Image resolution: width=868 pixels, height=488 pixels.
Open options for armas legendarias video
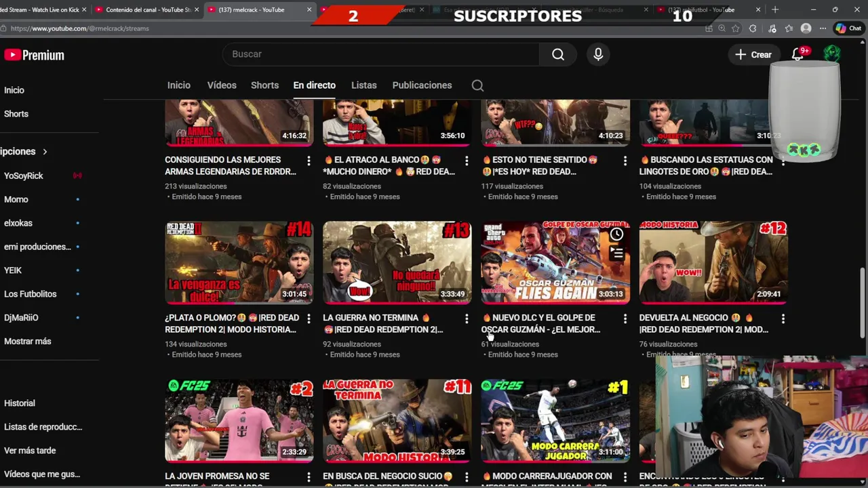(x=309, y=161)
